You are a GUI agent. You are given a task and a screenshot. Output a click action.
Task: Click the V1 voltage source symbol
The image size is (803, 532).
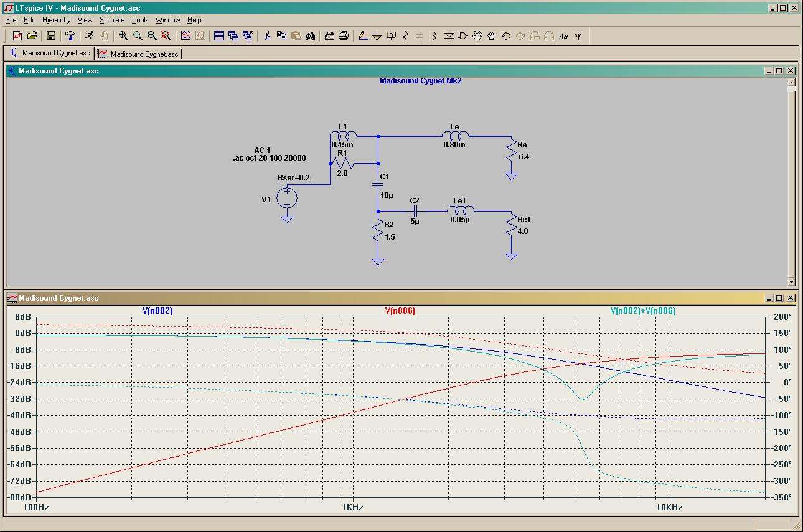pos(287,199)
